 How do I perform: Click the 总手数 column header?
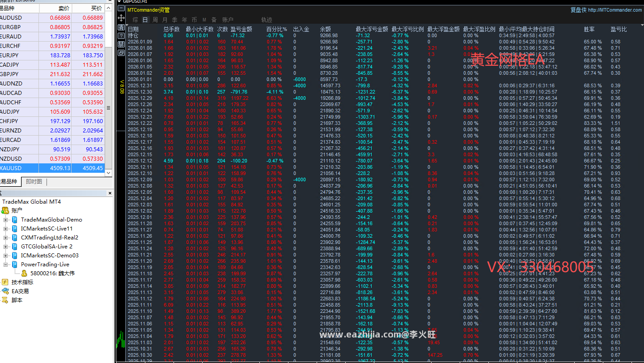click(172, 29)
